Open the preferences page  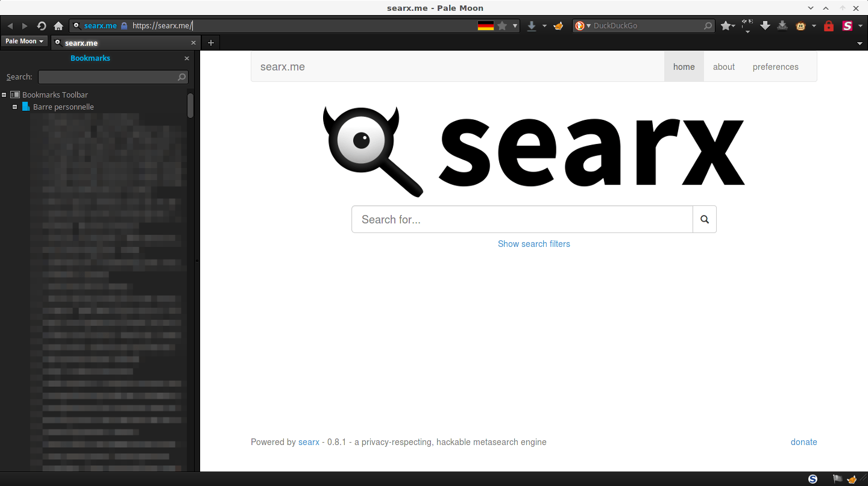(776, 67)
